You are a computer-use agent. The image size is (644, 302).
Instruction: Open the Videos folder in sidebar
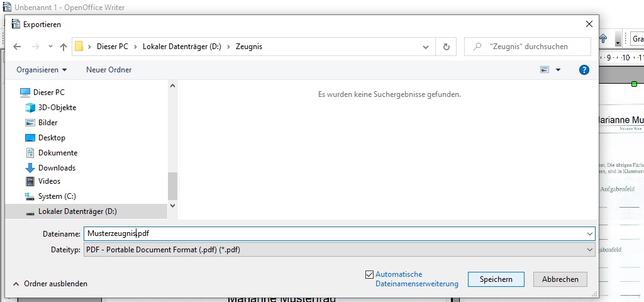pyautogui.click(x=49, y=181)
